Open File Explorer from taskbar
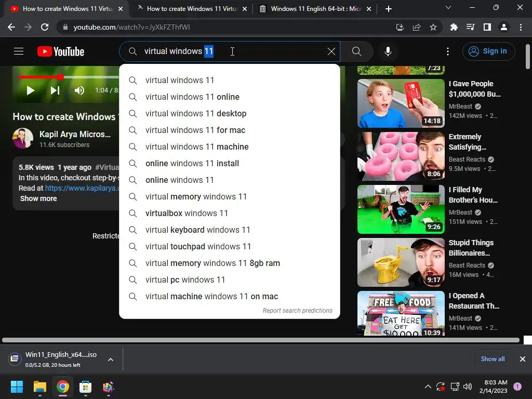Screen dimensions: 532x399 point(39,387)
